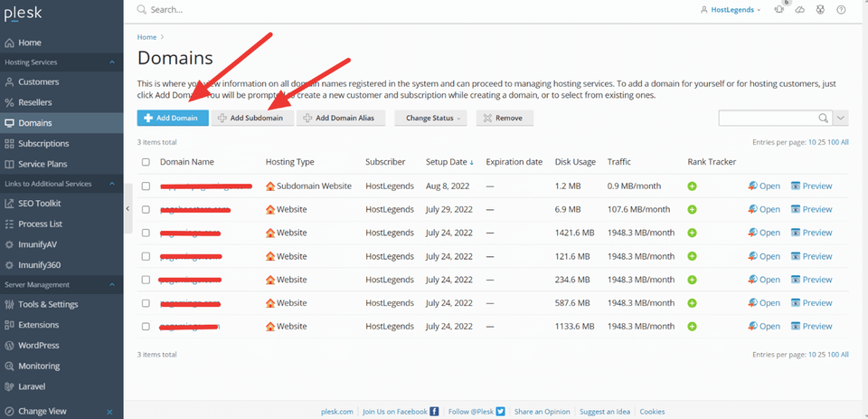Toggle the select-all domains checkbox
The width and height of the screenshot is (868, 419).
click(x=146, y=162)
